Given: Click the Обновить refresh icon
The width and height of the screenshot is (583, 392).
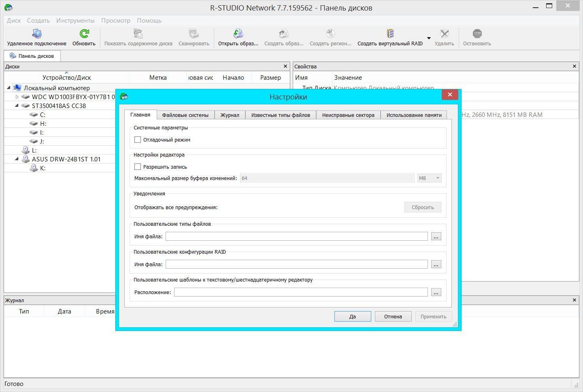Looking at the screenshot, I should pyautogui.click(x=84, y=34).
